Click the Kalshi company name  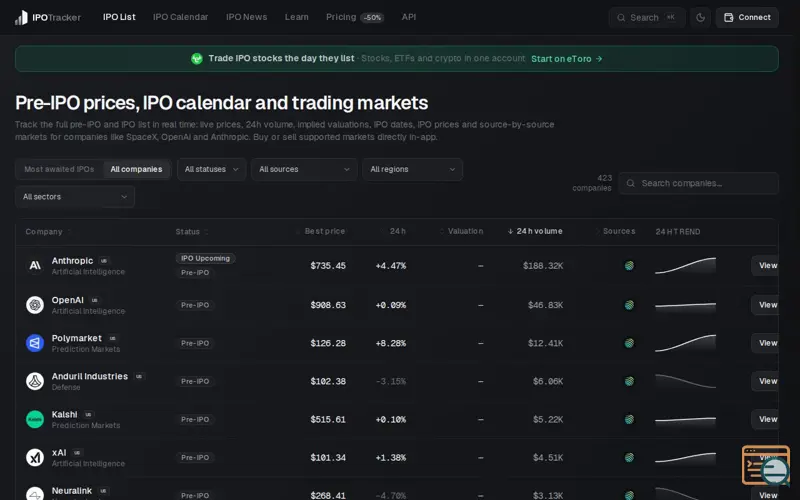point(64,414)
